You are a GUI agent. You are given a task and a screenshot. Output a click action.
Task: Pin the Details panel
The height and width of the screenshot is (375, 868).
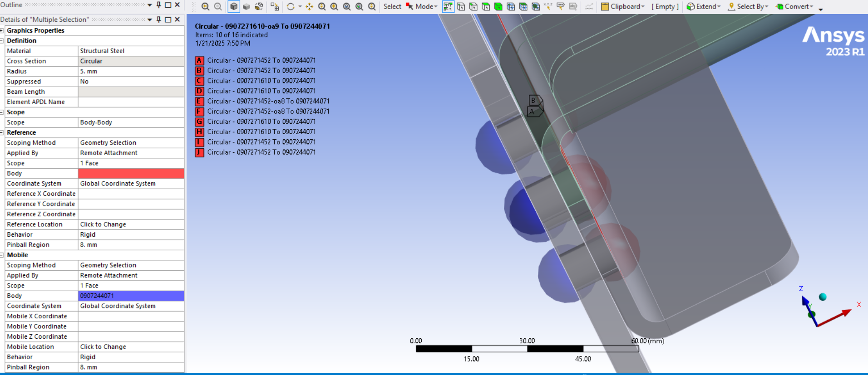[x=158, y=19]
